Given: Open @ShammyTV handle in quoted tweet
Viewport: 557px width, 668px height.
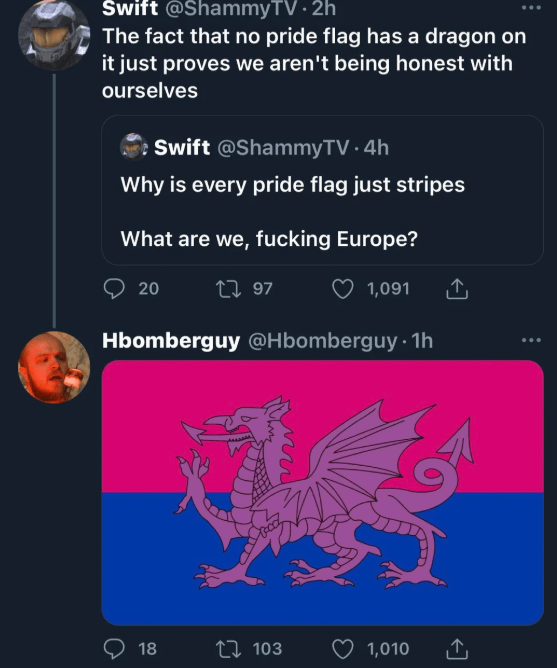Looking at the screenshot, I should click(283, 148).
